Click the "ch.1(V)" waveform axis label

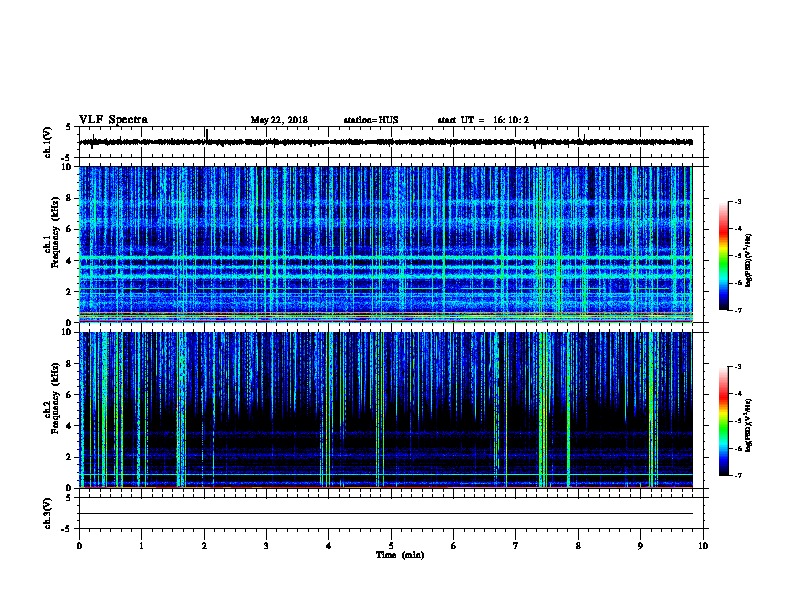tap(47, 142)
